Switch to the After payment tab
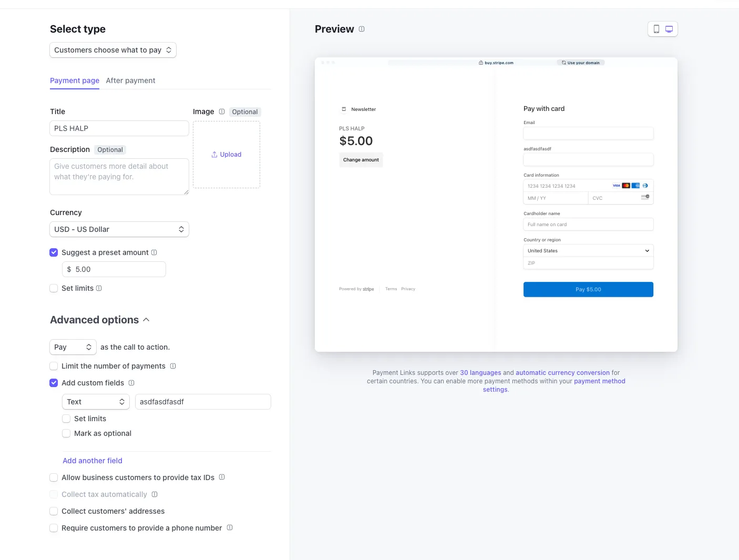Viewport: 739px width, 560px height. click(130, 80)
